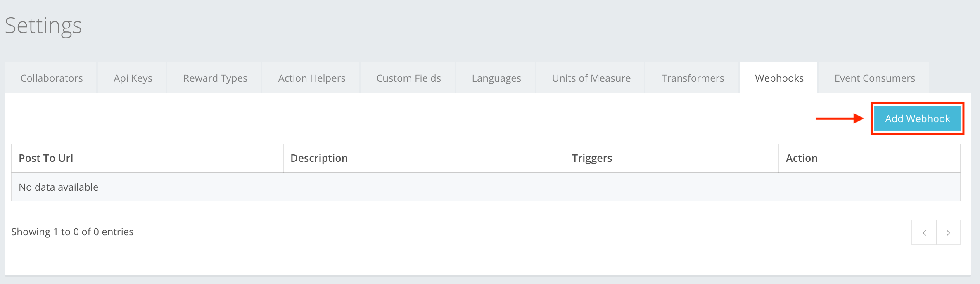Screen dimensions: 980x284
Task: Switch to the Custom Fields tab
Action: click(408, 78)
